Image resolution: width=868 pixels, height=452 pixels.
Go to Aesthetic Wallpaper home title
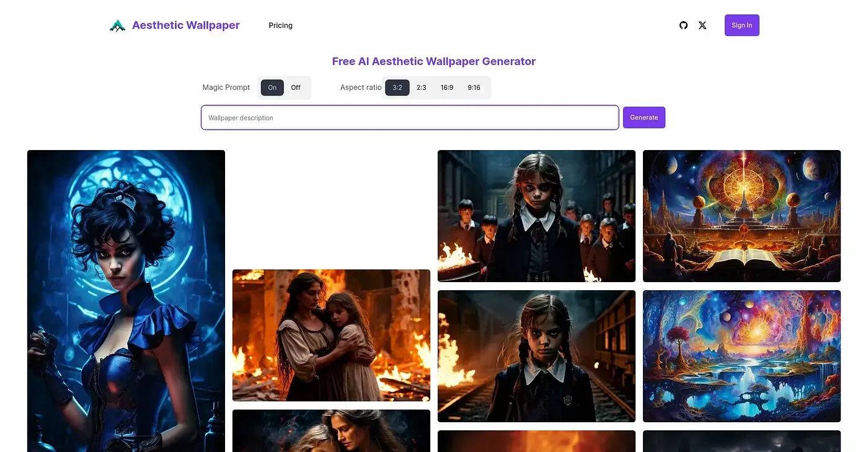186,25
